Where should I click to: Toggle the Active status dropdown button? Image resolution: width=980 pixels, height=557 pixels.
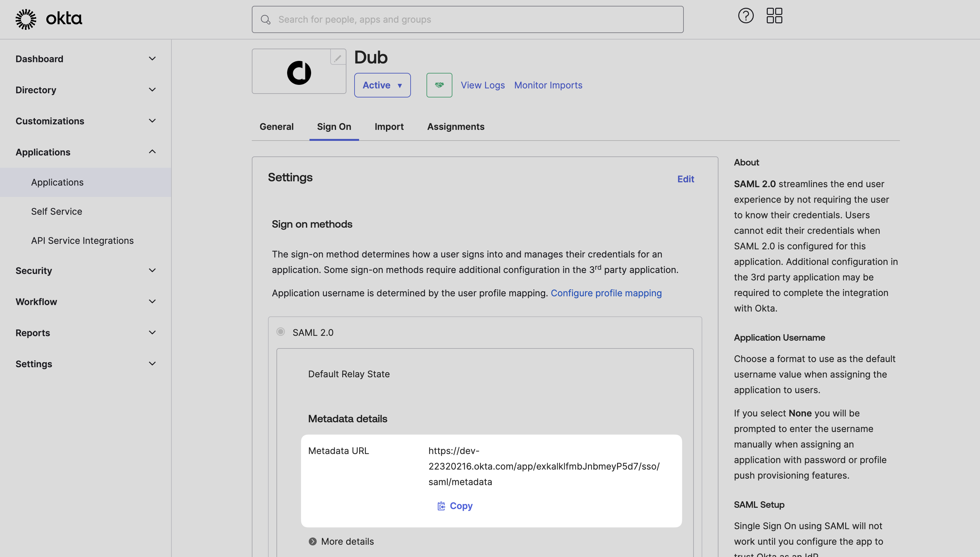(382, 85)
